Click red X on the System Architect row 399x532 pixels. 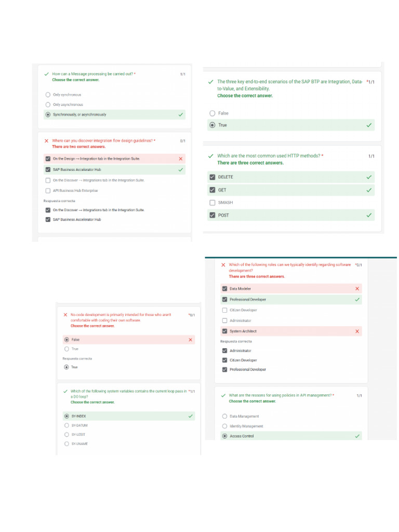(357, 331)
